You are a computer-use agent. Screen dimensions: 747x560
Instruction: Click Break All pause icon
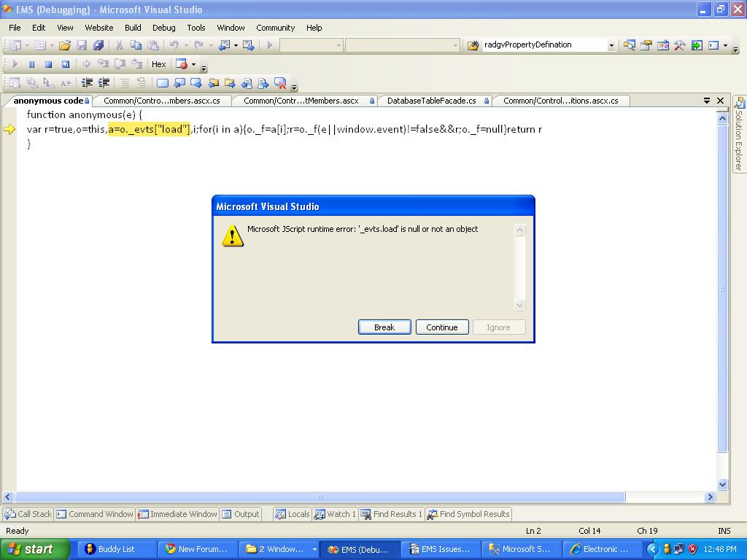(x=31, y=64)
